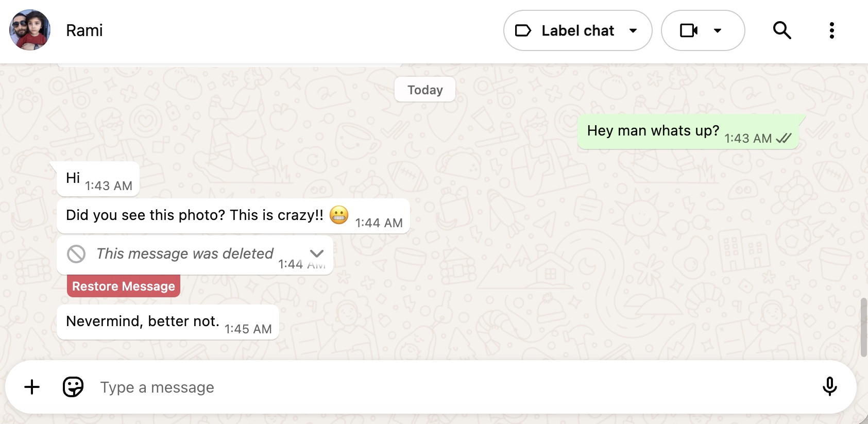Click the Label chat button text
This screenshot has height=424, width=868.
point(577,30)
